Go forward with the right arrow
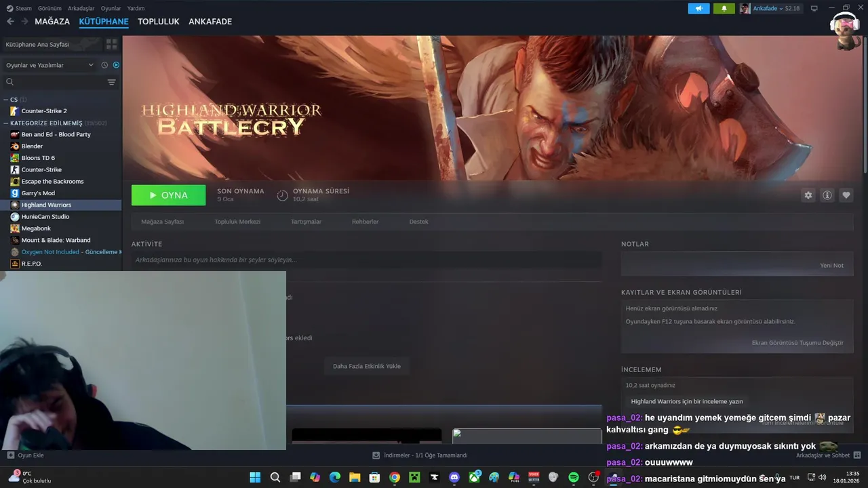 coord(24,22)
